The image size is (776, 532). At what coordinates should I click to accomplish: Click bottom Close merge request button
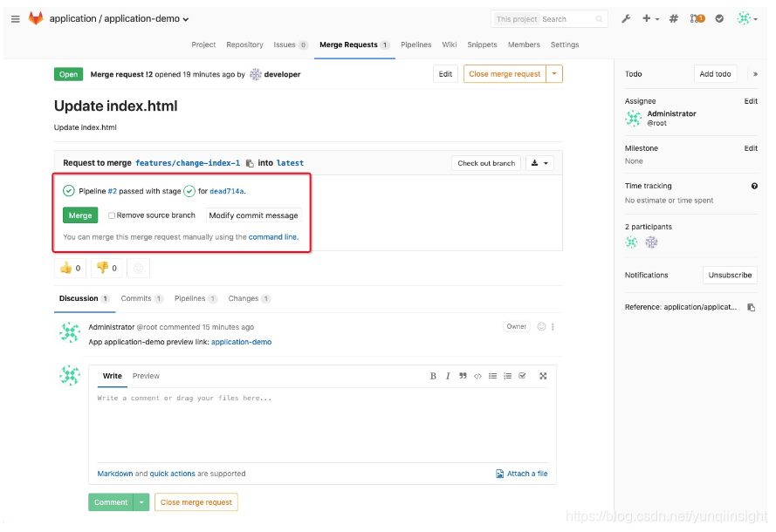tap(196, 502)
